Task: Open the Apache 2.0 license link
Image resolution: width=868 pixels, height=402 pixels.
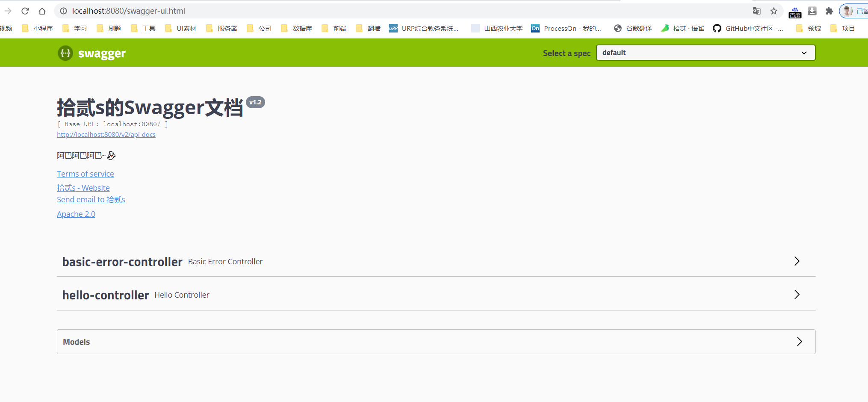Action: point(76,214)
